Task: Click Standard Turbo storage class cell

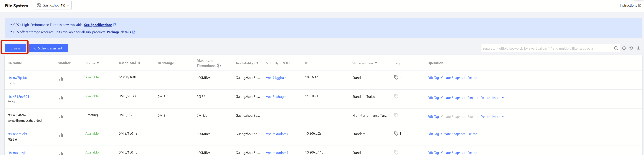Action: 364,97
